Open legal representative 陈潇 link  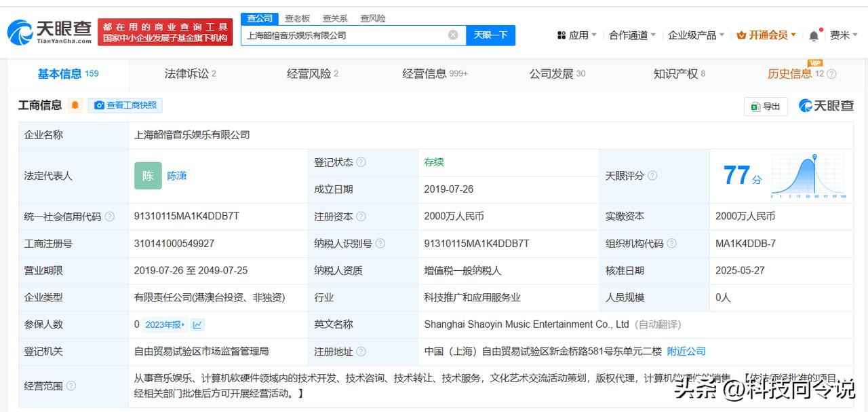177,176
